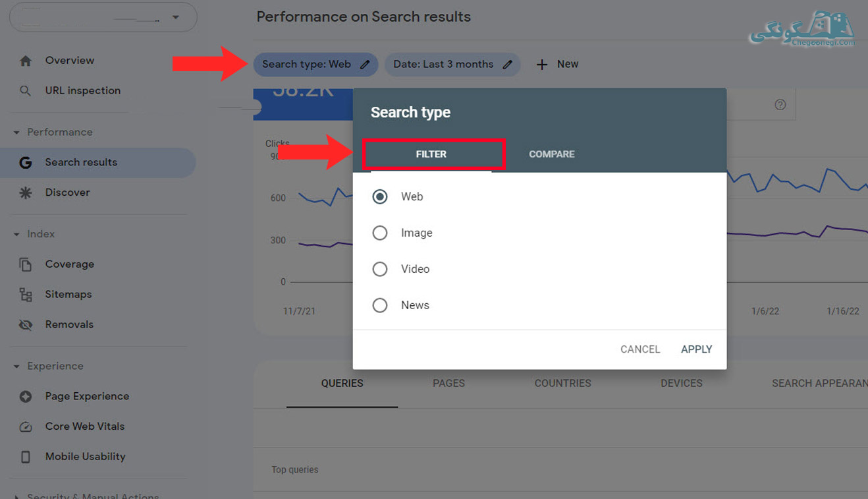The image size is (868, 499).
Task: Select the Video radio button
Action: (380, 269)
